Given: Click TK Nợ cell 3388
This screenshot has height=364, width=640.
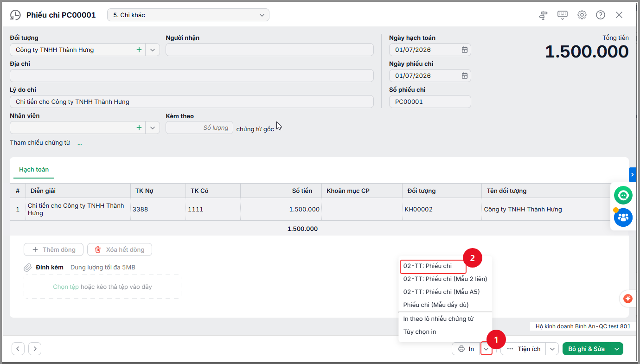Looking at the screenshot, I should tap(158, 209).
